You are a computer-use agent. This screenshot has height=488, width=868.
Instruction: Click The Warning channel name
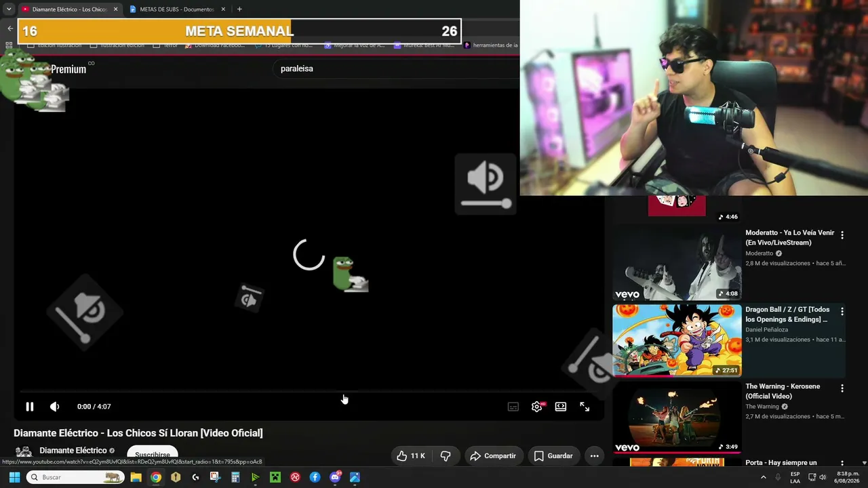762,407
